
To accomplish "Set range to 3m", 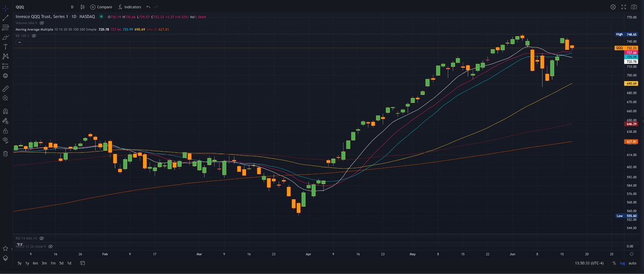I will 44,263.
